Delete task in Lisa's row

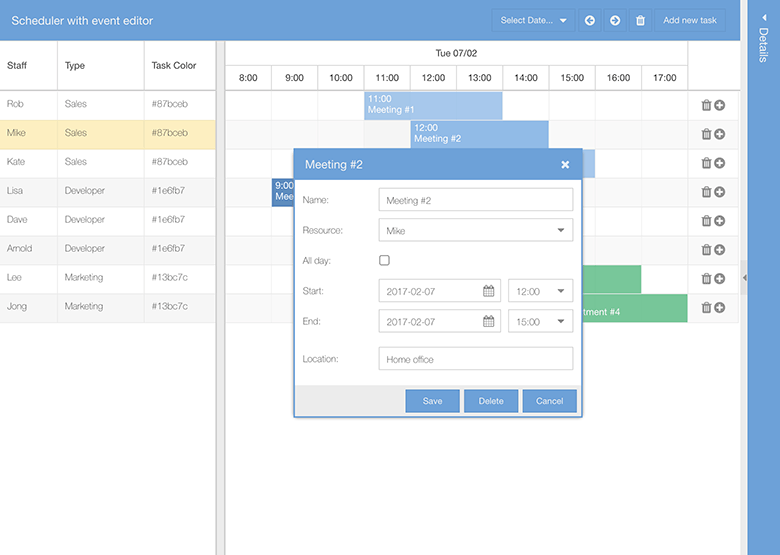706,191
